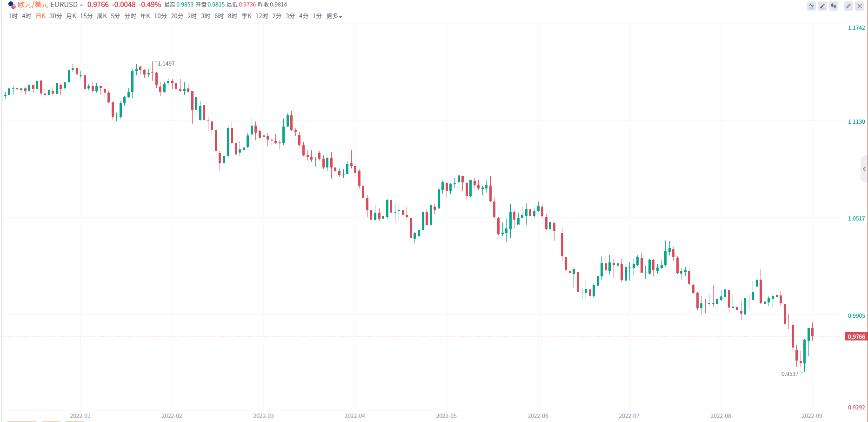Select the 1时 hourly interval
The image size is (868, 422).
(13, 16)
